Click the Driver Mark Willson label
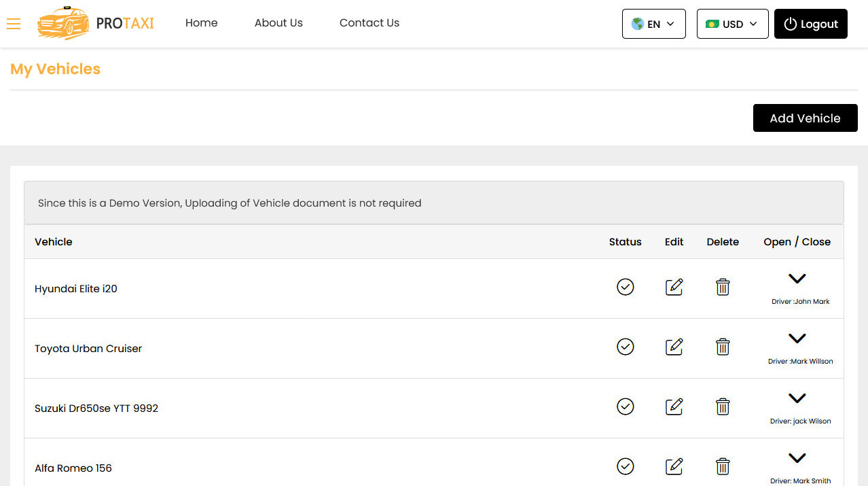Viewport: 868px width, 486px height. click(801, 362)
